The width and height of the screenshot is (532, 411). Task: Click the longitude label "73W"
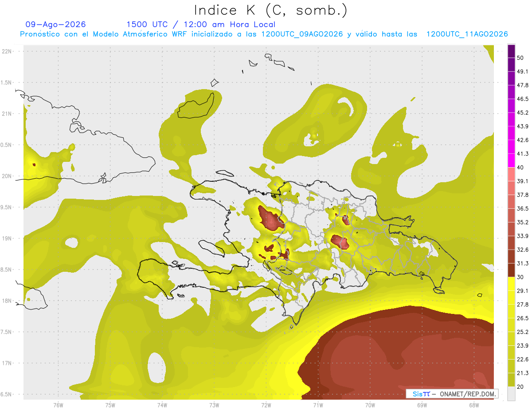click(x=214, y=405)
